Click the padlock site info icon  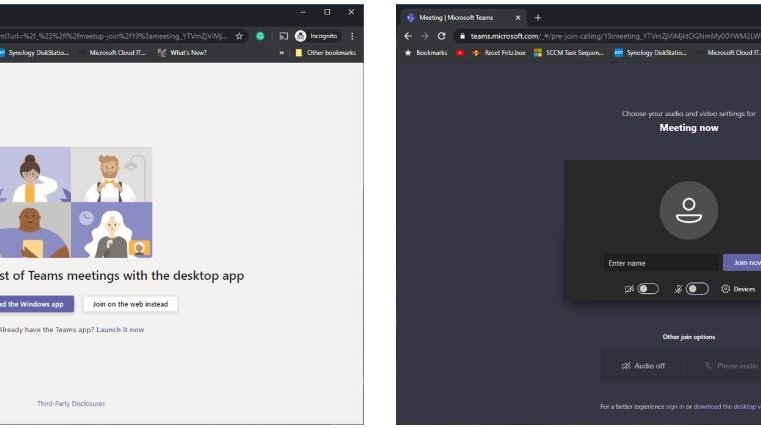point(463,36)
